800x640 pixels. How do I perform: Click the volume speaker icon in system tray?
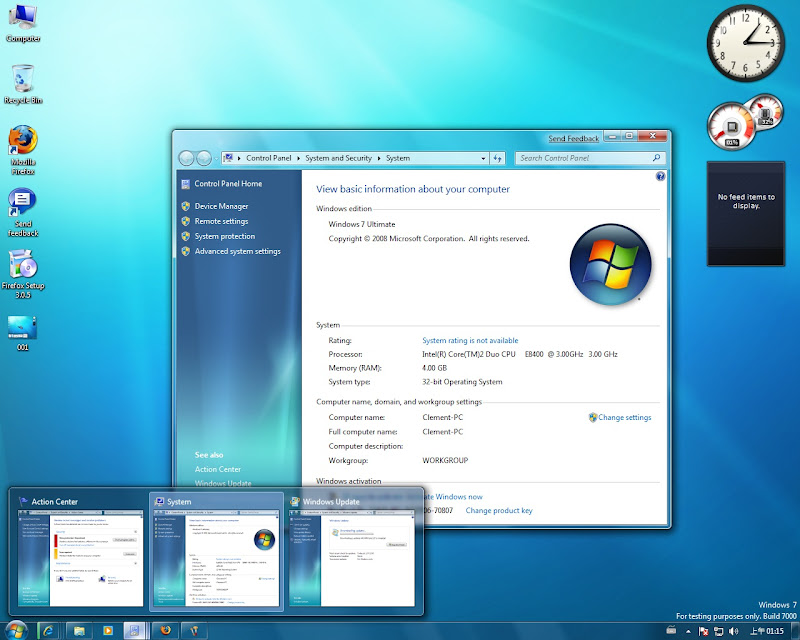(x=735, y=631)
